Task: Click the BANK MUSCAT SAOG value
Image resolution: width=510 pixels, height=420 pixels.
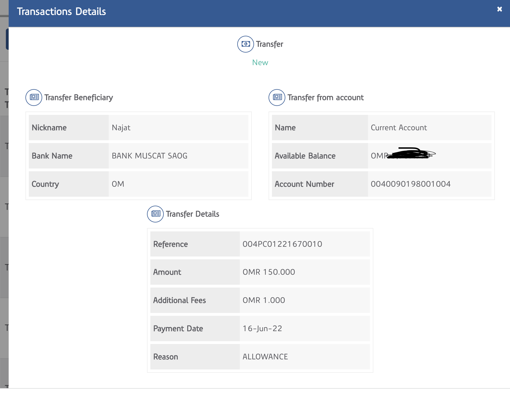Action: click(x=150, y=156)
